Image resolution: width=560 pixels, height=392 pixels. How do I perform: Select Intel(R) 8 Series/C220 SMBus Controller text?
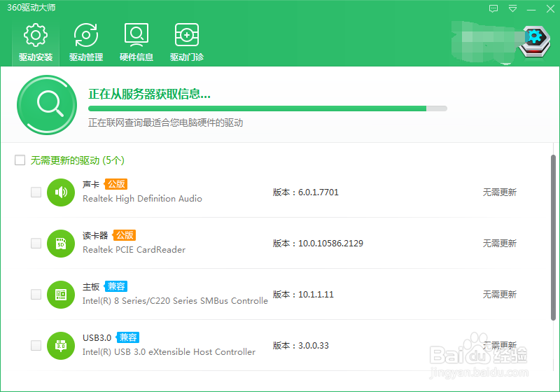(x=175, y=301)
